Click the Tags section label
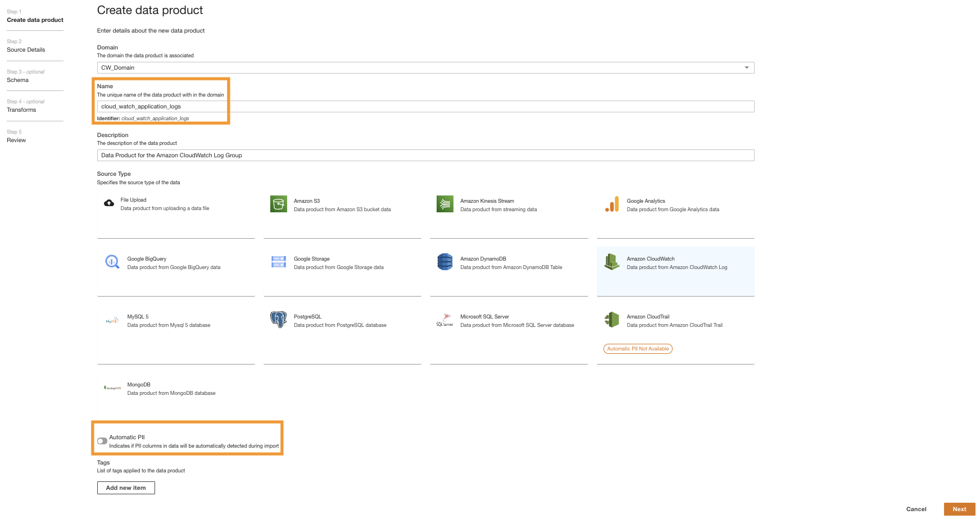This screenshot has height=519, width=980. coord(103,463)
